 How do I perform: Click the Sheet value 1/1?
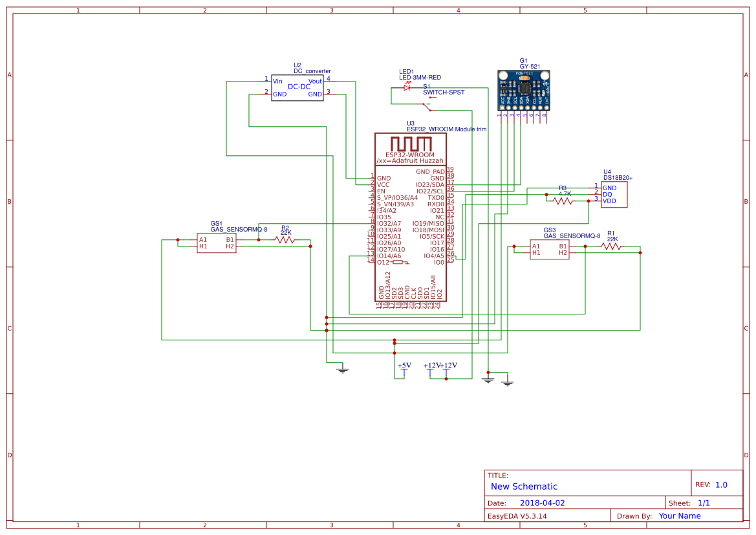[x=704, y=503]
